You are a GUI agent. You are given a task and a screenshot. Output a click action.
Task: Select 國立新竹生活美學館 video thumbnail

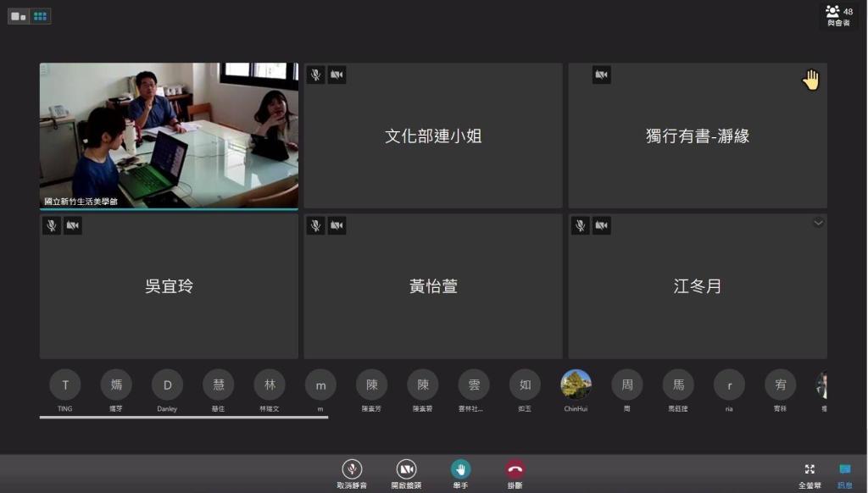(169, 136)
